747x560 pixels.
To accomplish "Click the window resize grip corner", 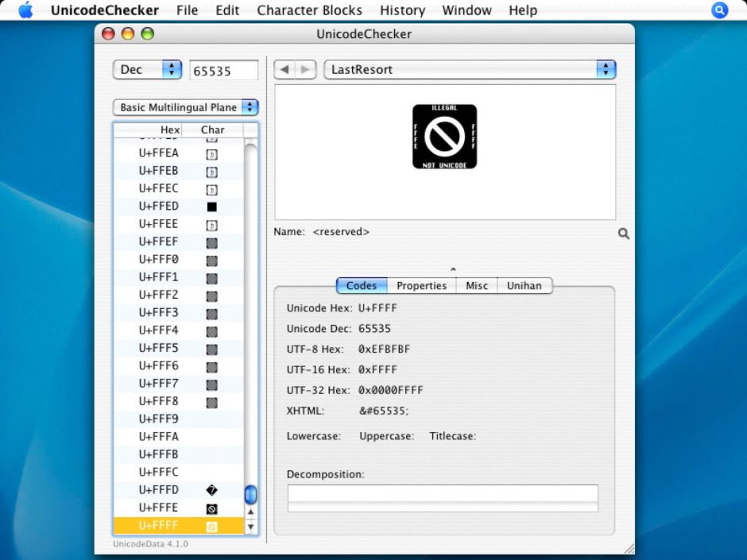I will click(x=629, y=549).
